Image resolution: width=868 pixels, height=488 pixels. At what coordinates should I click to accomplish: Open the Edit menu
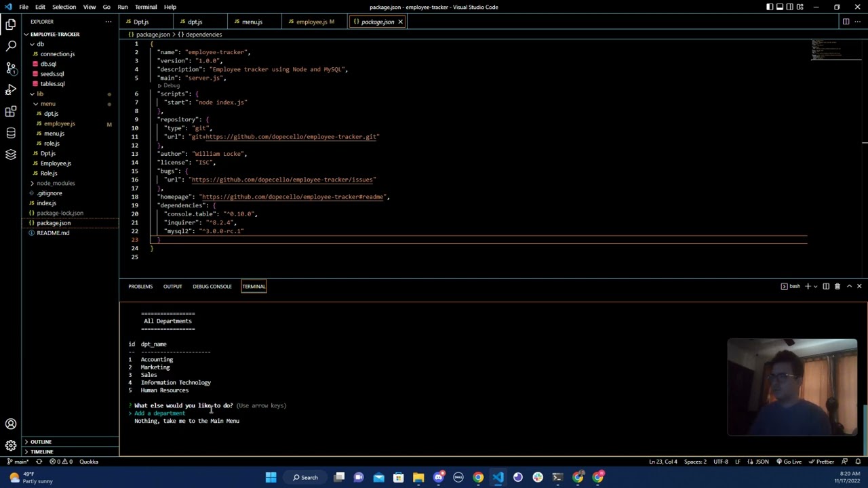tap(40, 7)
